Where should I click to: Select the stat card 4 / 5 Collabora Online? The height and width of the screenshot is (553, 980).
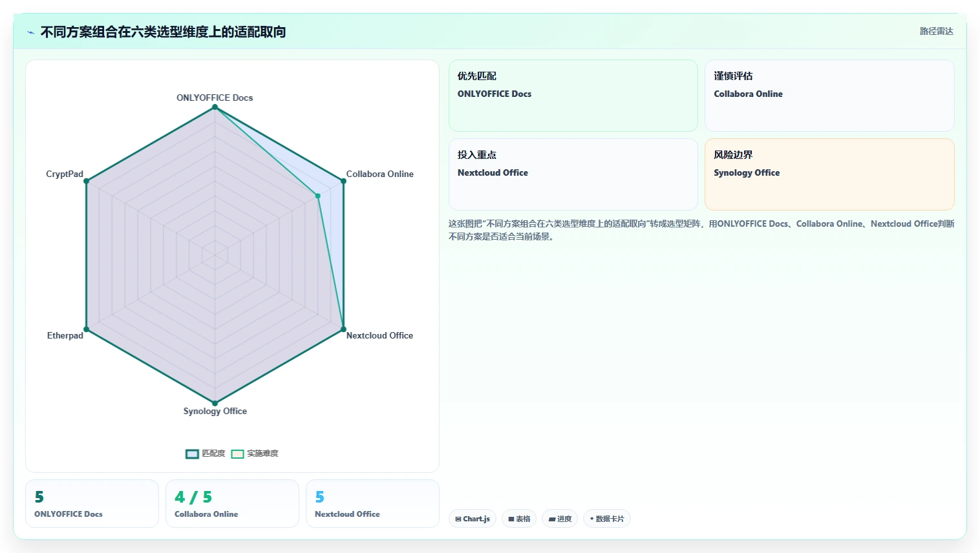tap(232, 503)
